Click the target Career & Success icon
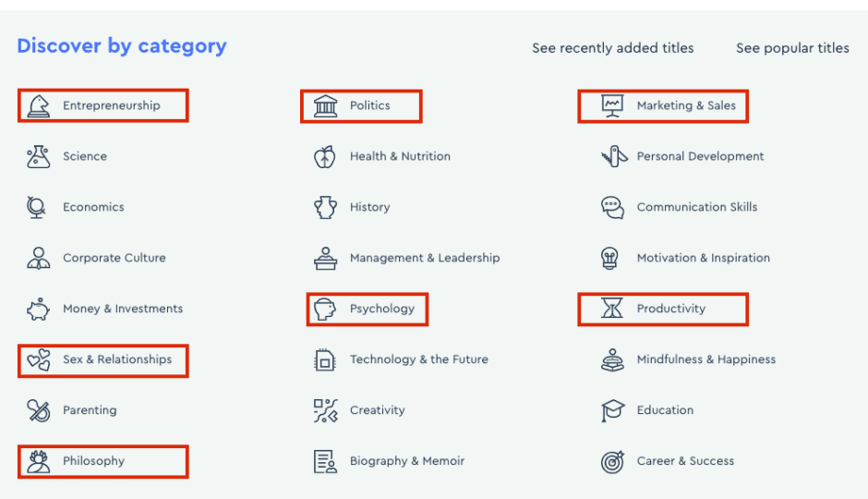Screen dimensions: 868x499 (x=612, y=461)
